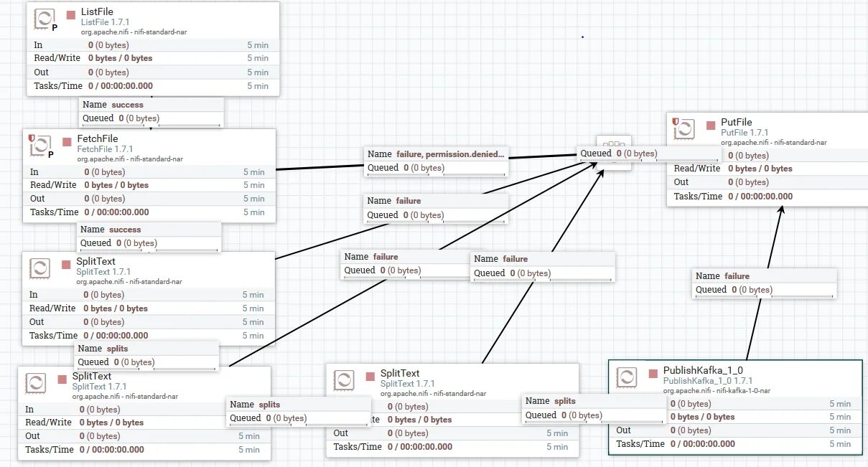This screenshot has height=467, width=868.
Task: Click the stopped status square beside PutFile name
Action: [711, 125]
